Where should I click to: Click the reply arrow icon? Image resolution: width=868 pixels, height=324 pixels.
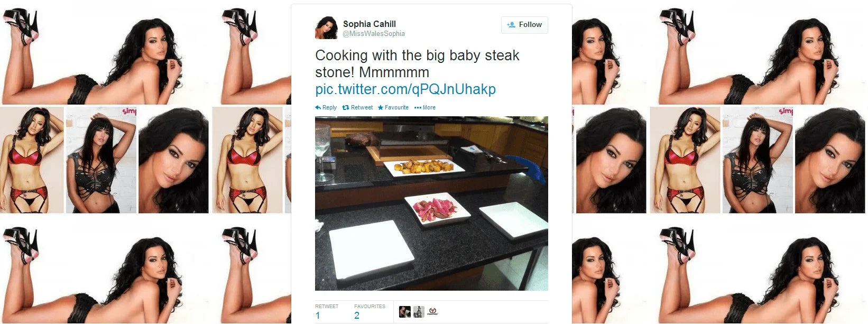coord(318,107)
